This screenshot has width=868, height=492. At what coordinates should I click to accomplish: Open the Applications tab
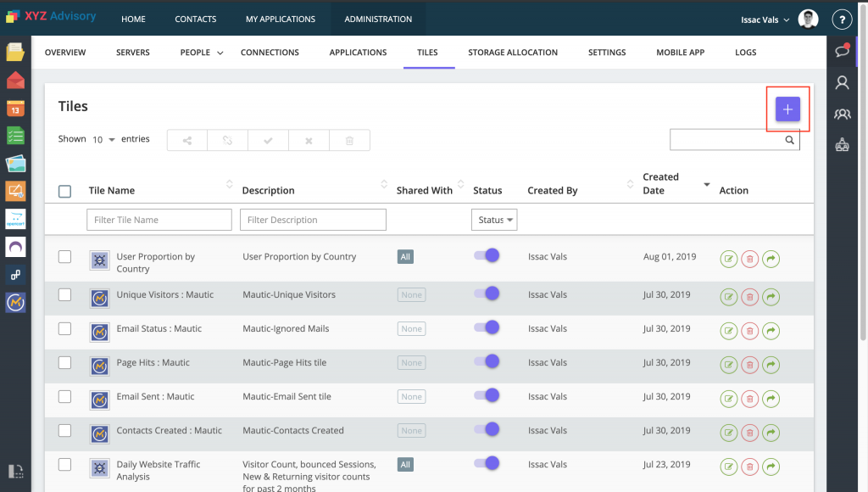point(359,52)
